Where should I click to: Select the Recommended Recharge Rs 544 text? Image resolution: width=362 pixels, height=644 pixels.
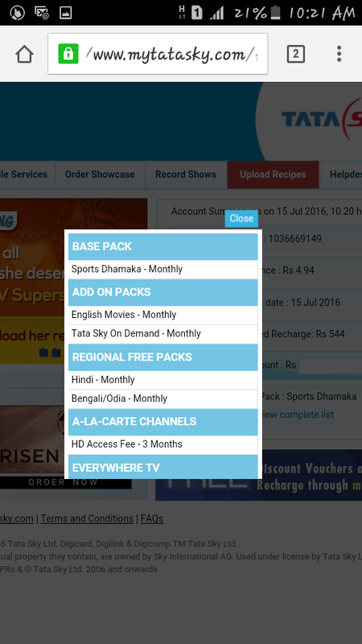(304, 334)
